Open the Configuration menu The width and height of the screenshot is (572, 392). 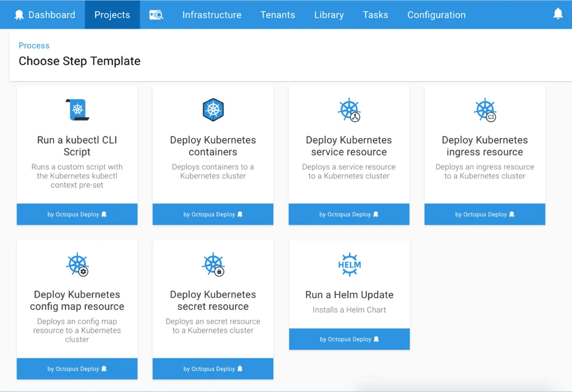(x=437, y=15)
